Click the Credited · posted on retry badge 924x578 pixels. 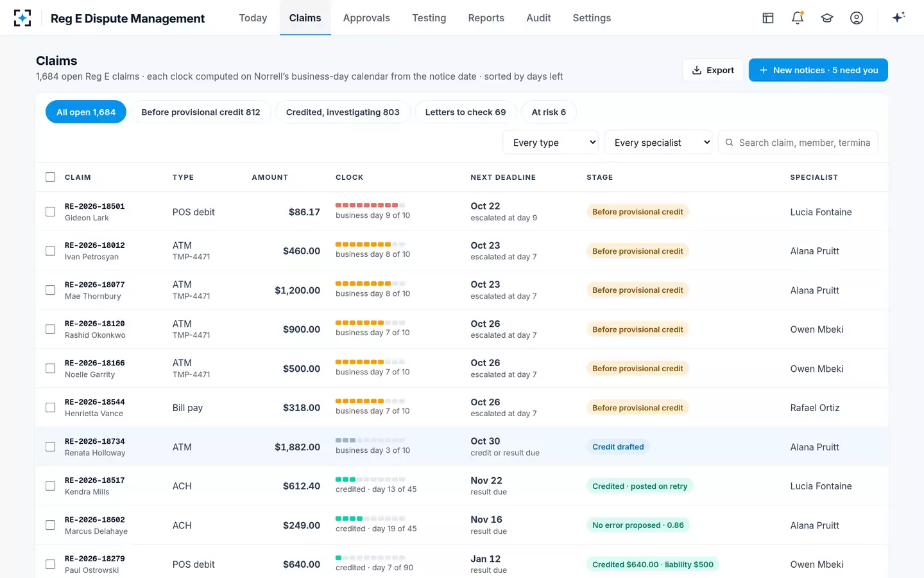pyautogui.click(x=640, y=486)
